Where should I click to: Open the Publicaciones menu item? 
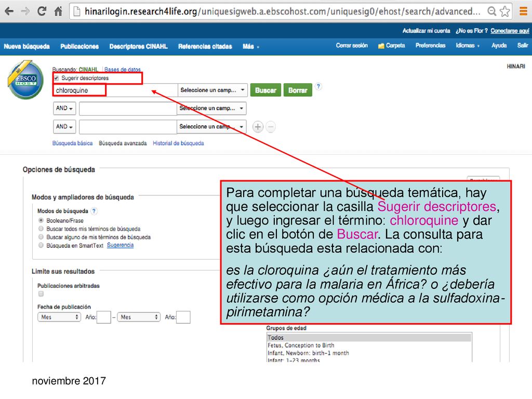79,46
